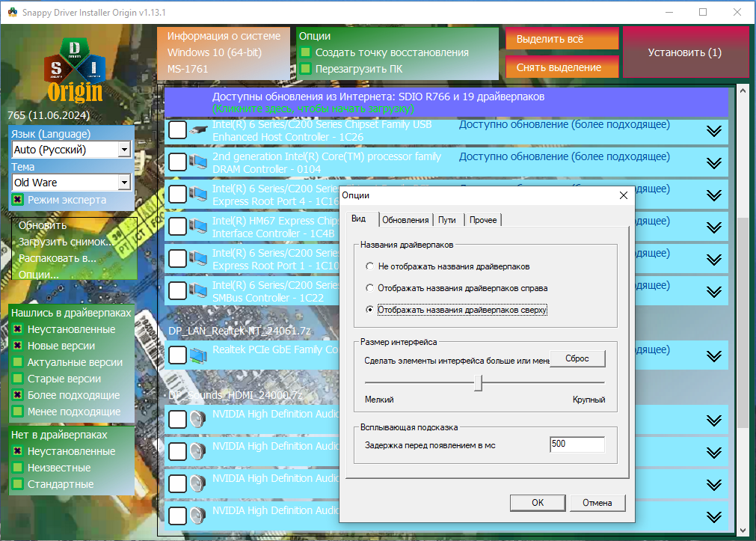Click Отмена to cancel the dialog
Screen dimensions: 756x541
point(597,503)
